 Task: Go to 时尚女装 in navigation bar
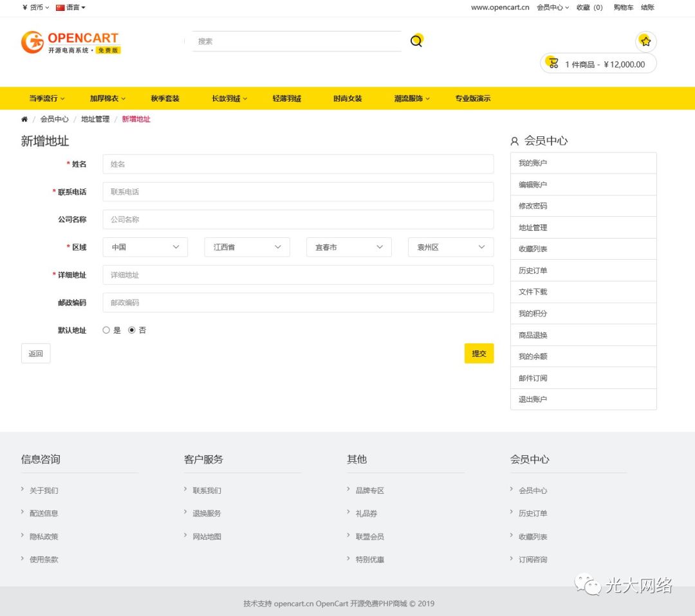(347, 98)
